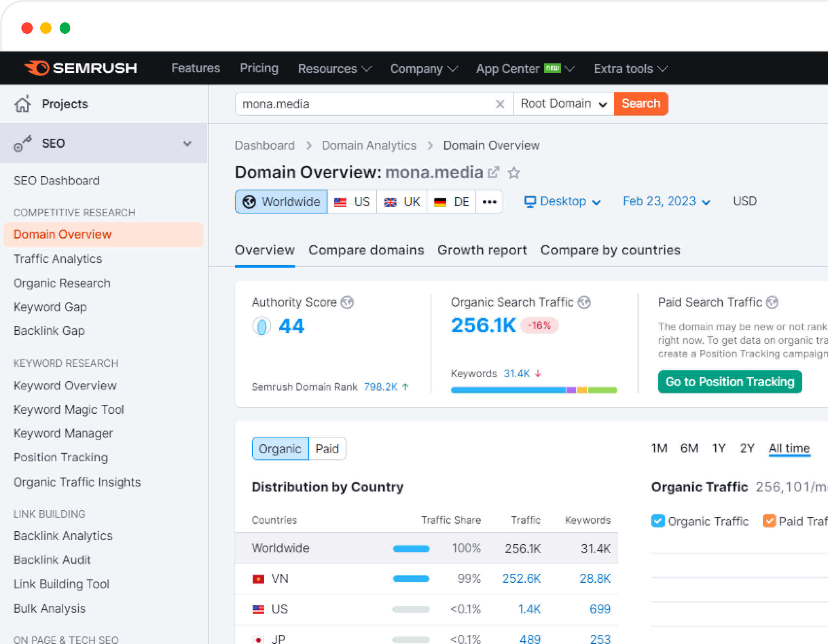Expand Extra tools menu

coord(630,69)
